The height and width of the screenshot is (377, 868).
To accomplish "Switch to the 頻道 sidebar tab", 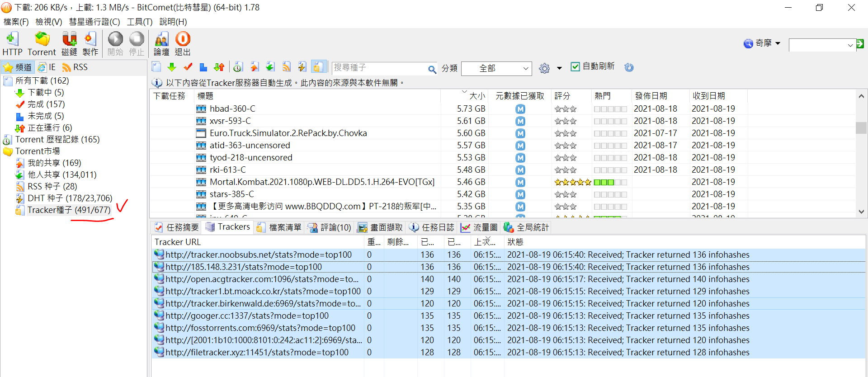I will [18, 67].
